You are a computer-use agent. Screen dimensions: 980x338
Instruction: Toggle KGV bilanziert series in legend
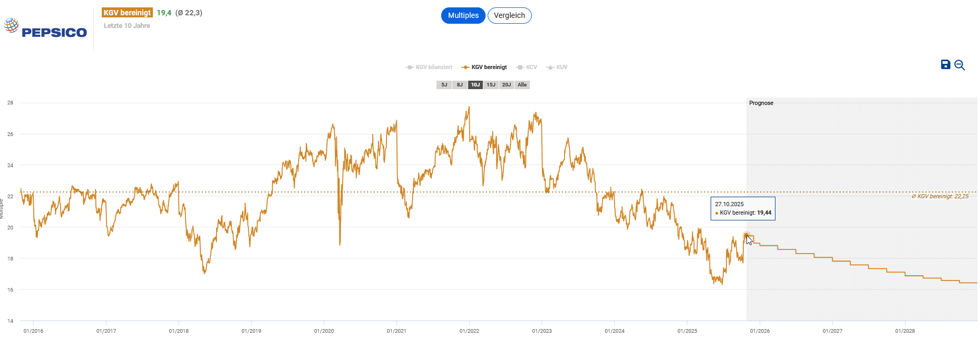tap(429, 67)
